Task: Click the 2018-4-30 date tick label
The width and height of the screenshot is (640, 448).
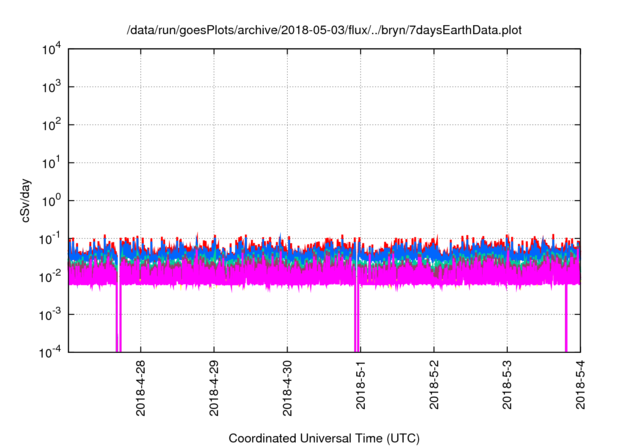Action: click(x=287, y=388)
